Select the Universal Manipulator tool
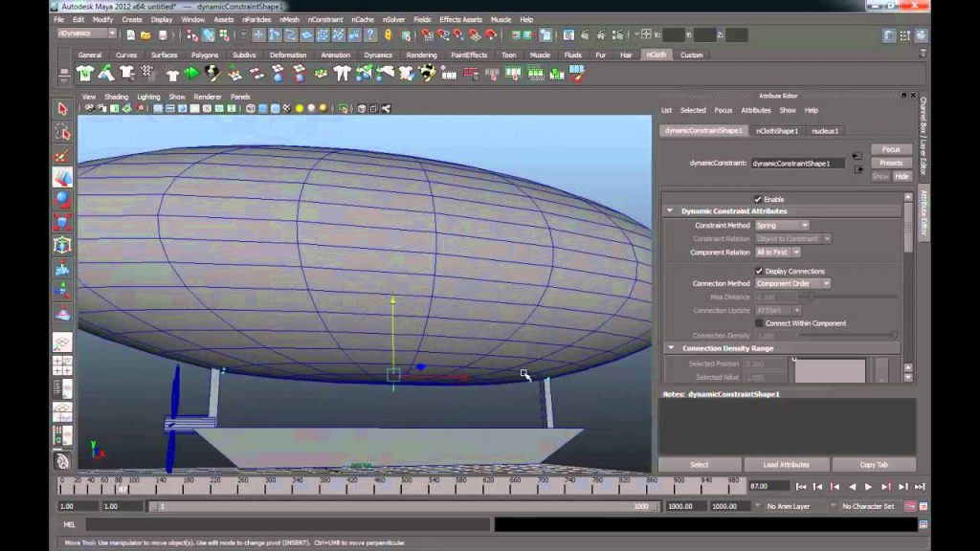The height and width of the screenshot is (551, 980). [x=62, y=245]
